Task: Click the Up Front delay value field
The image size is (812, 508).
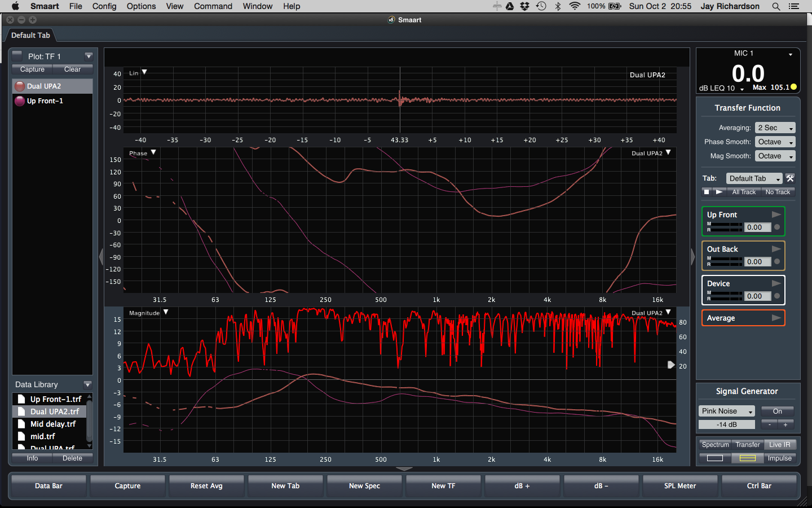Action: [x=757, y=227]
